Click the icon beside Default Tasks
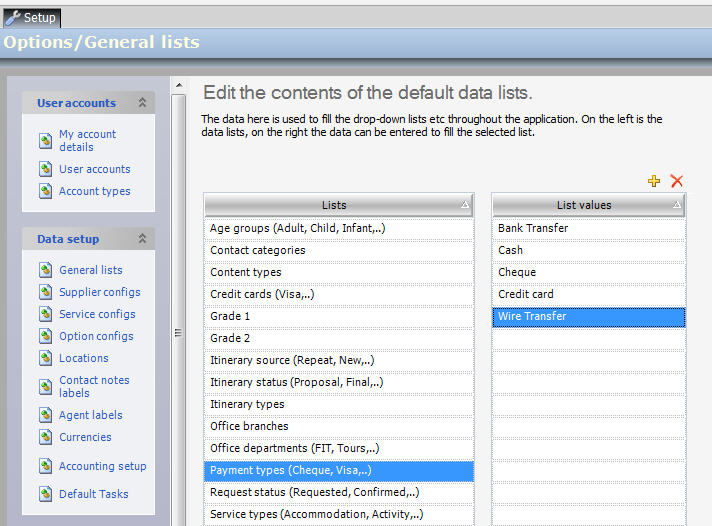This screenshot has height=526, width=712. click(x=45, y=494)
